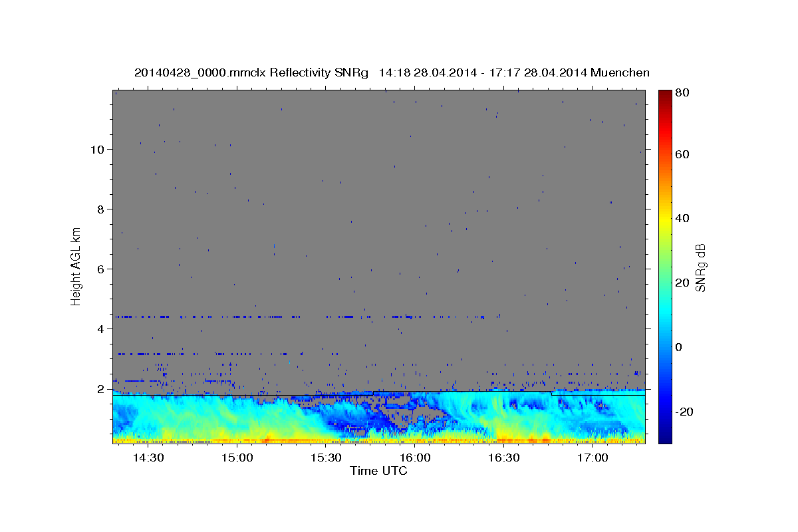Click the orange-red ground echo band near 15:10
798x532 pixels.
click(x=266, y=440)
